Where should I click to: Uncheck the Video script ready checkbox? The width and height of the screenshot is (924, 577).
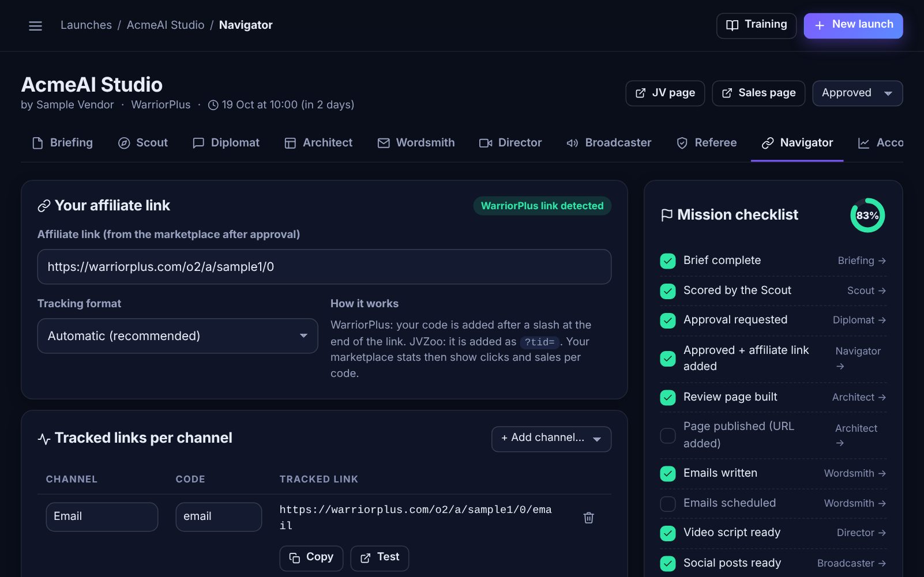[x=668, y=533]
